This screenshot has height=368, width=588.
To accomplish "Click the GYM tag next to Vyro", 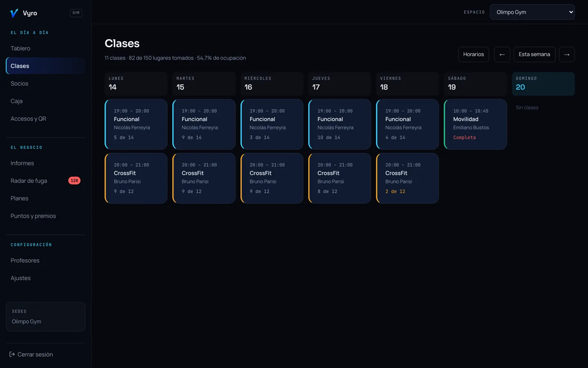I will coord(76,13).
